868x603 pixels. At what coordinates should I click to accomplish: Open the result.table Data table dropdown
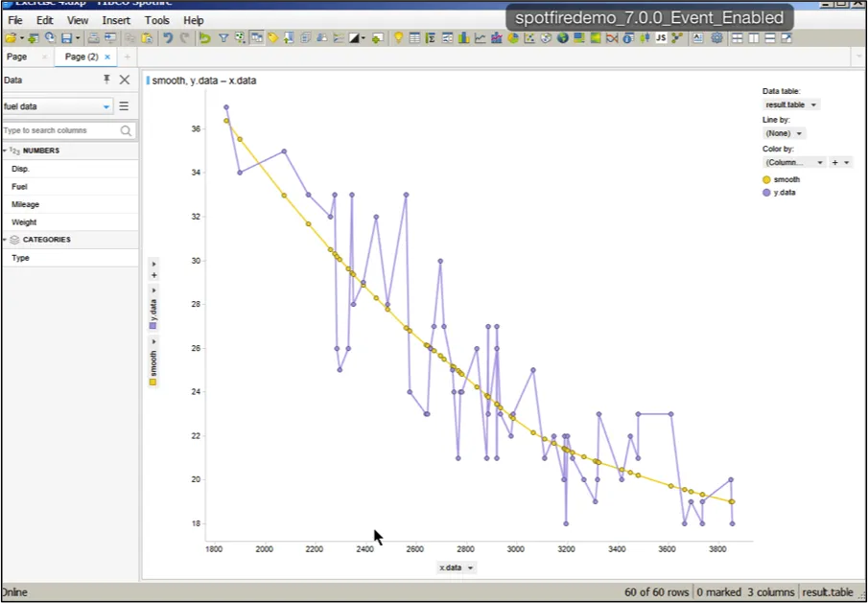click(791, 104)
